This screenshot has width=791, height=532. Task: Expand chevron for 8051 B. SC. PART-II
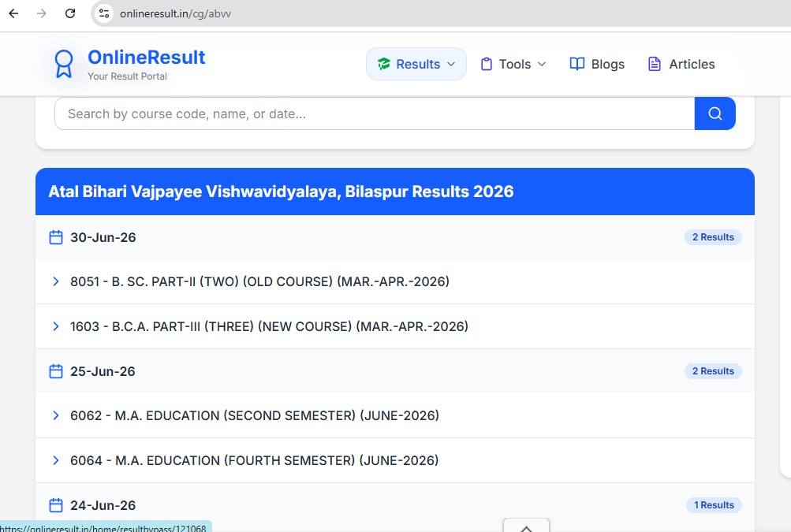56,281
